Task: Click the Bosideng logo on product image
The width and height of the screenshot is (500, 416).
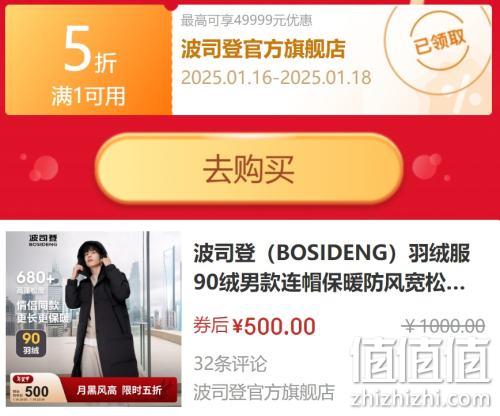Action: tap(43, 240)
